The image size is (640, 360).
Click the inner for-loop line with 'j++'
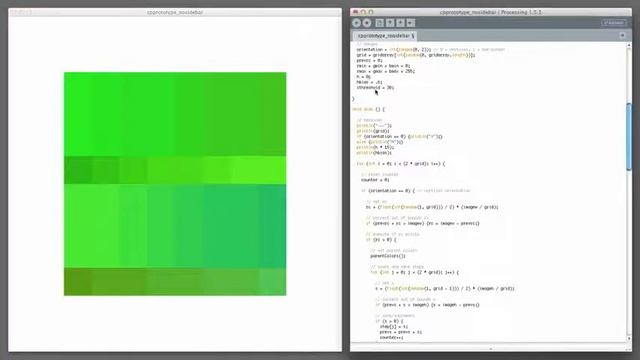pos(415,272)
